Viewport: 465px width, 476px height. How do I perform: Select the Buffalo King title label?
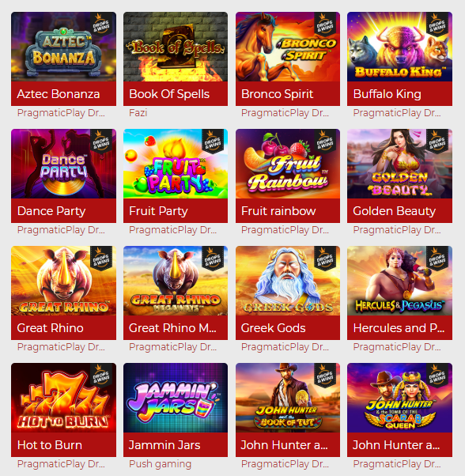tap(387, 94)
